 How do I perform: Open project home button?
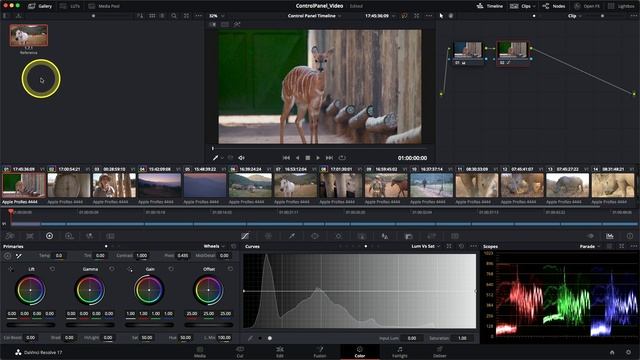point(612,352)
